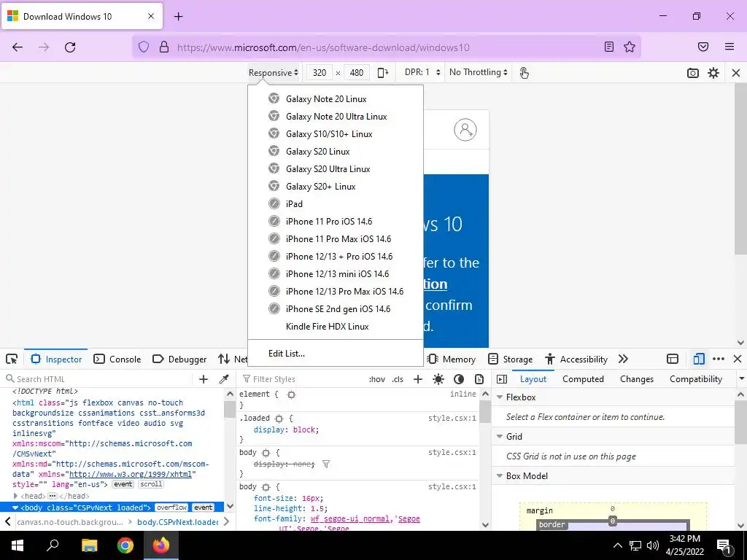747x560 pixels.
Task: Take a screenshot with the camera icon
Action: [693, 73]
